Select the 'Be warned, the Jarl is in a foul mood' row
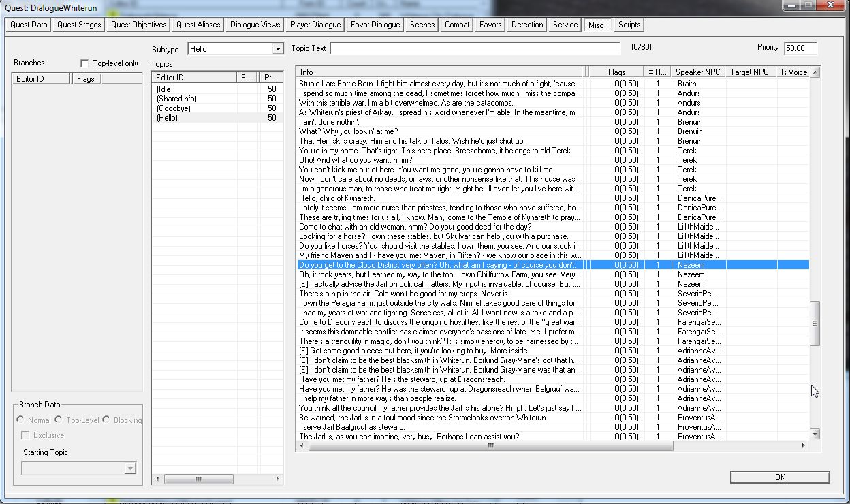850x504 pixels. pyautogui.click(x=553, y=418)
